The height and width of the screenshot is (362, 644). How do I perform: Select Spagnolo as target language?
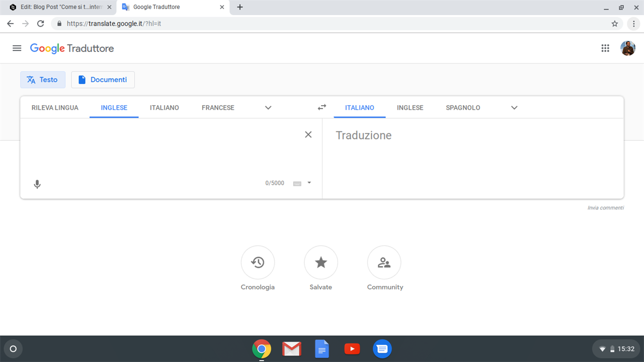[463, 108]
